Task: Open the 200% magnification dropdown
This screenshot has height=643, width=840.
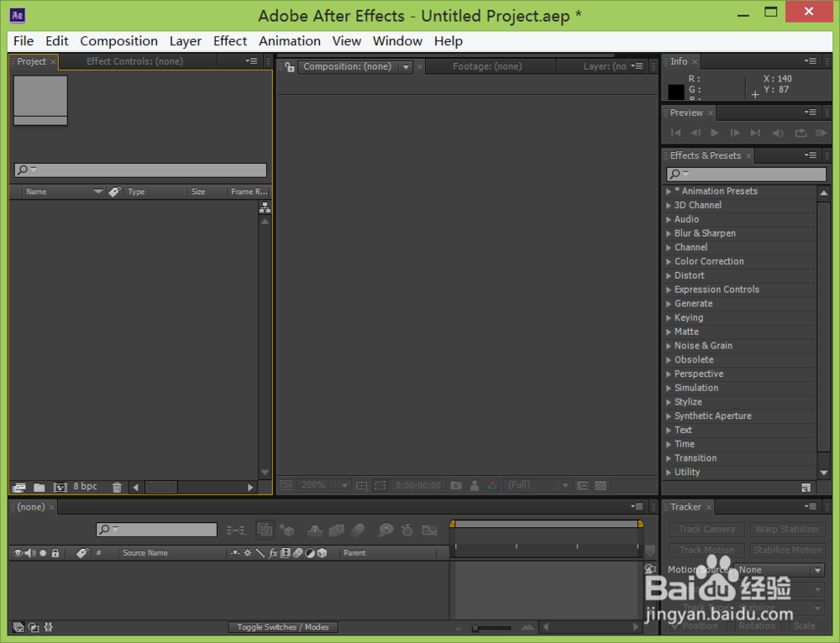Action: [x=323, y=485]
